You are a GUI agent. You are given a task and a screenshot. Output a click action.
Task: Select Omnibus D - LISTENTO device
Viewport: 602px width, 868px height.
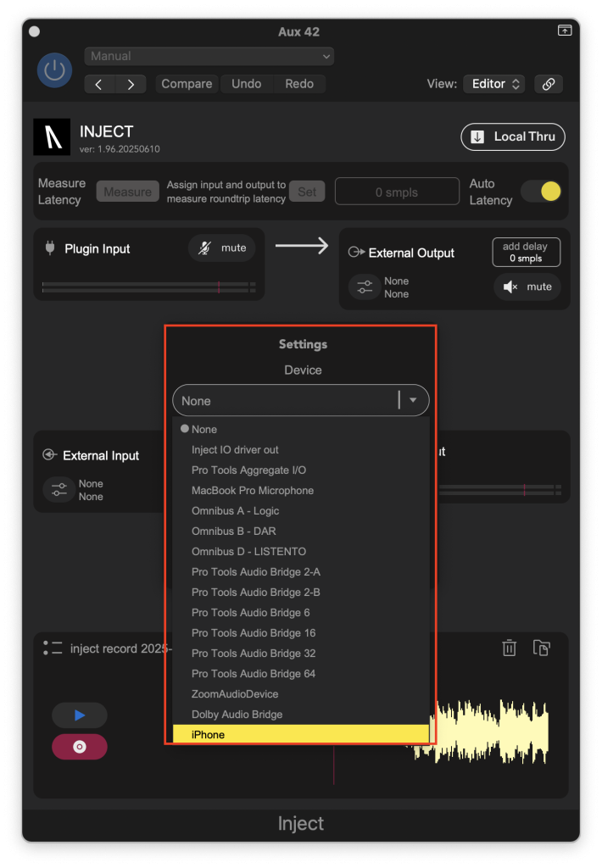301,551
